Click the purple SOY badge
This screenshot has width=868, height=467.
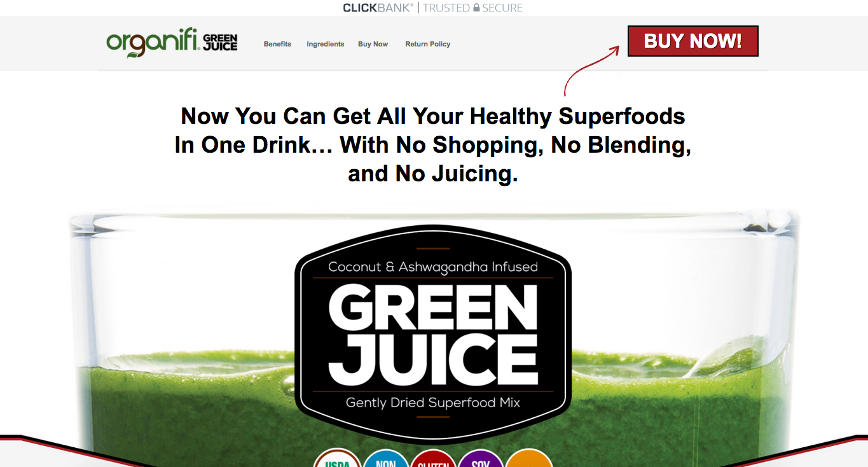(481, 458)
